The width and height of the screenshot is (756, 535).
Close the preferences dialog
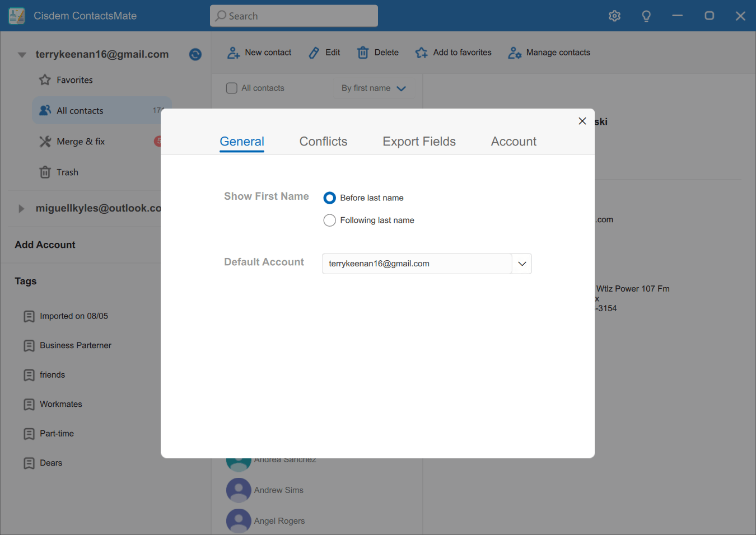(x=582, y=121)
